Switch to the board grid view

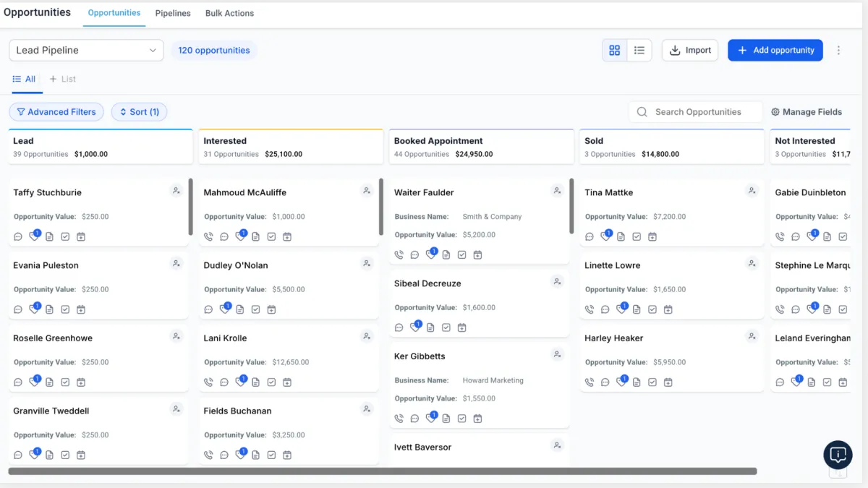coord(614,50)
